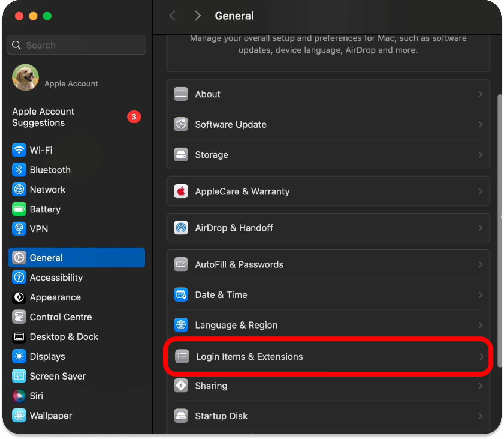Expand the About row chevron
This screenshot has height=439, width=504.
(x=480, y=94)
